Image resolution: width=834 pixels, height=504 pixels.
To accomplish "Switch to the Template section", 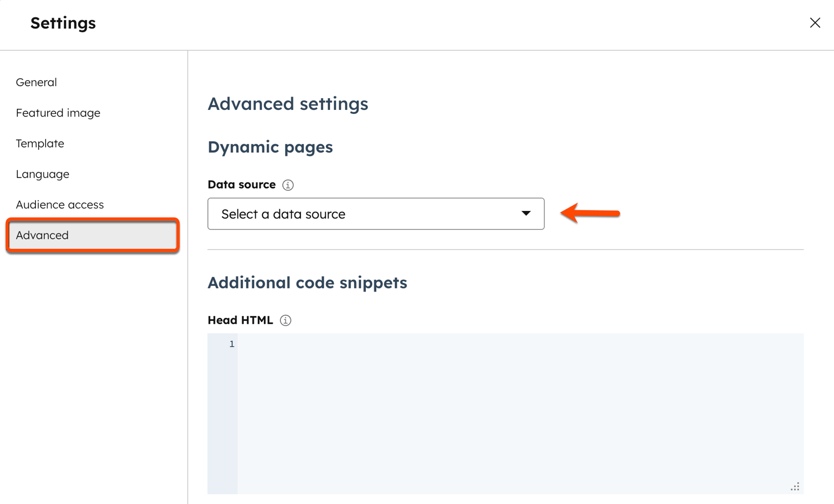I will (x=40, y=143).
